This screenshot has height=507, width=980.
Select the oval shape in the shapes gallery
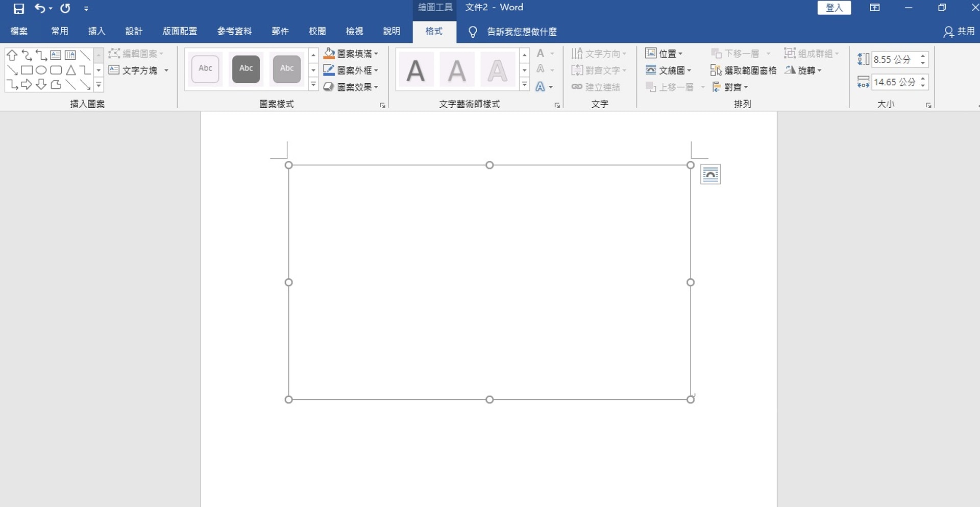tap(41, 70)
